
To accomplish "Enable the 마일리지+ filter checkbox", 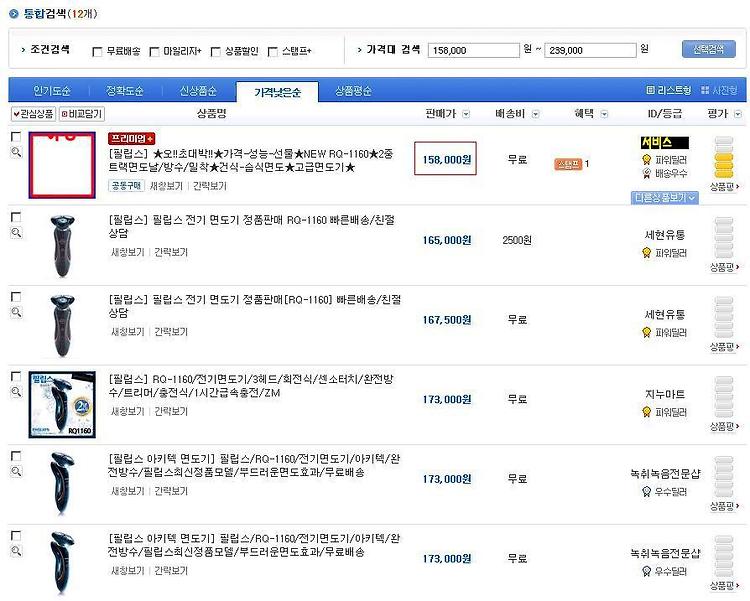I will pos(154,52).
